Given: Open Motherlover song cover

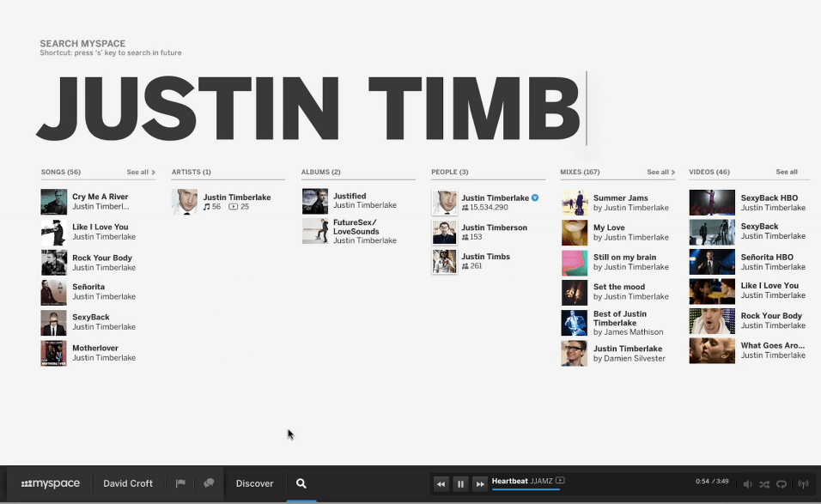Looking at the screenshot, I should [x=54, y=353].
